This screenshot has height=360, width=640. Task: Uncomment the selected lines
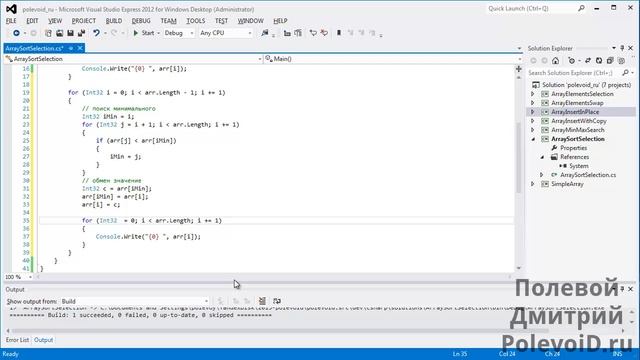pyautogui.click(x=324, y=33)
